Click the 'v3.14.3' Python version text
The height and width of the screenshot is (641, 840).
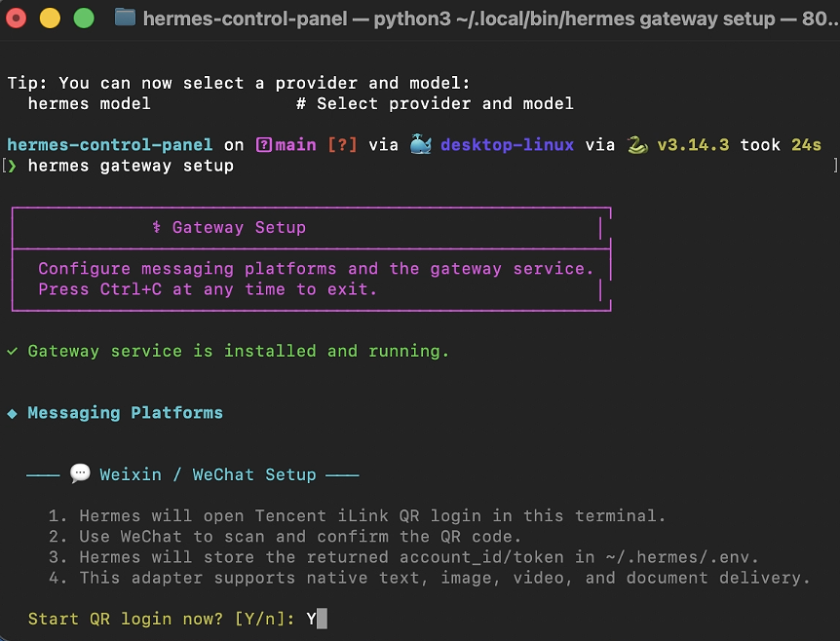[693, 144]
